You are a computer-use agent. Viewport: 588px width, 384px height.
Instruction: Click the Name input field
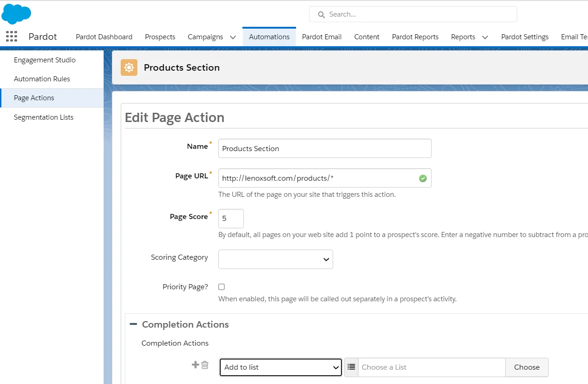(324, 148)
